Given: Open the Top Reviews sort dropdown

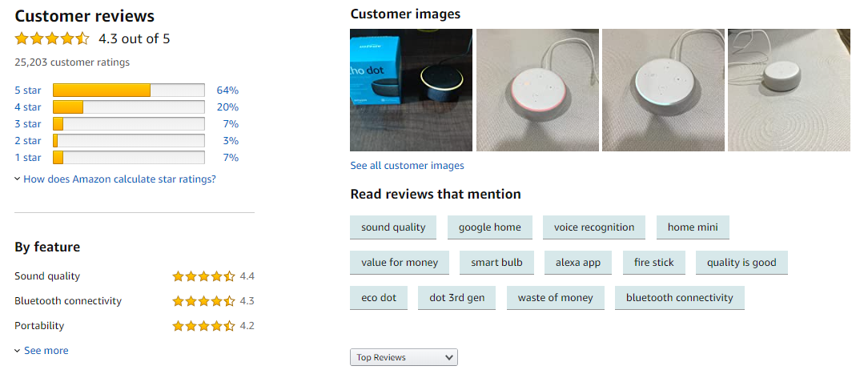Looking at the screenshot, I should pos(404,357).
